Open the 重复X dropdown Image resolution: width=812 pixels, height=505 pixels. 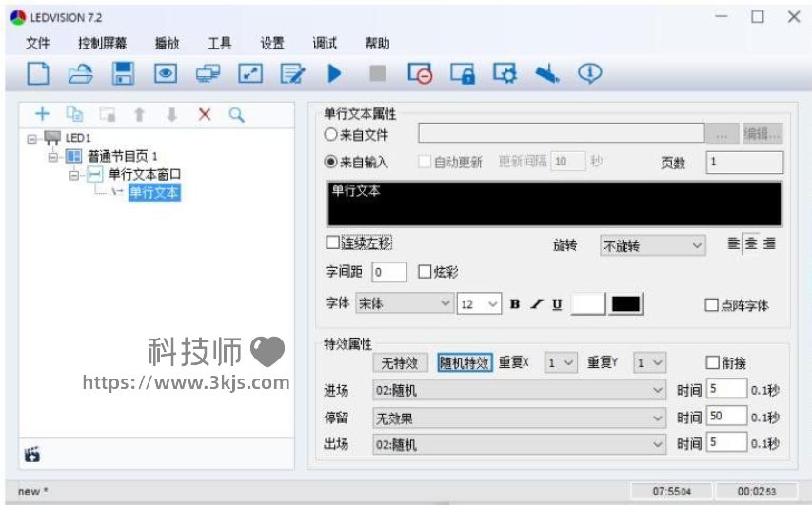click(561, 362)
